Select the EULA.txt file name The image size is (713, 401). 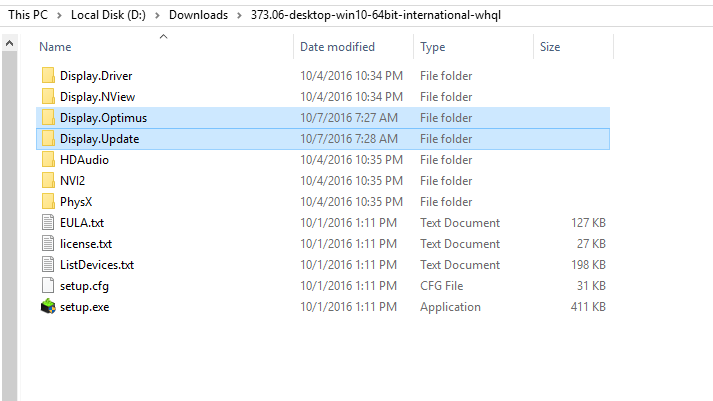[82, 223]
